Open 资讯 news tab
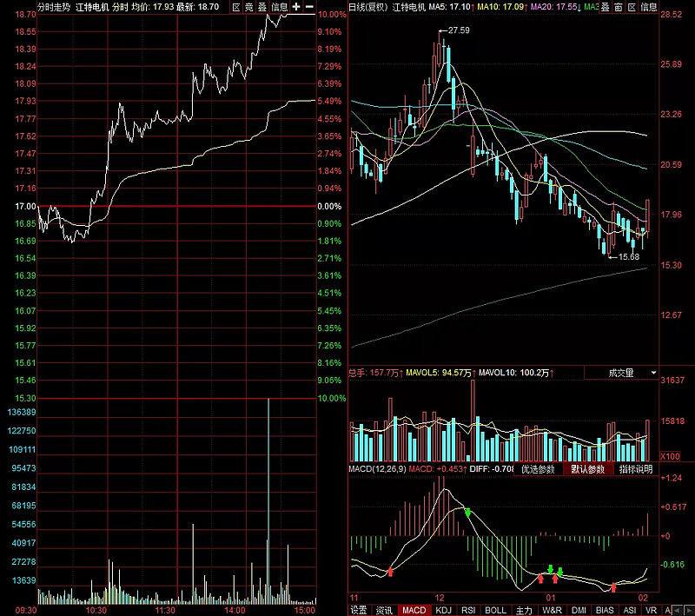 tap(384, 610)
